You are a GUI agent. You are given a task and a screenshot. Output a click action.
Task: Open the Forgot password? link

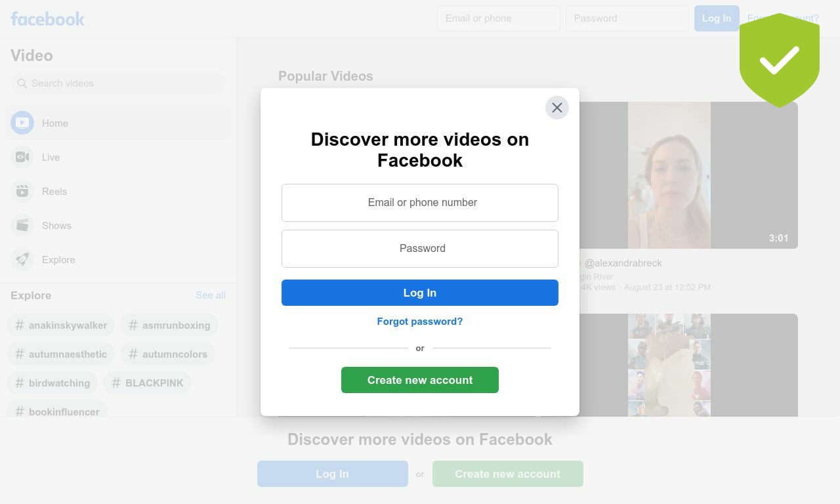[420, 322]
